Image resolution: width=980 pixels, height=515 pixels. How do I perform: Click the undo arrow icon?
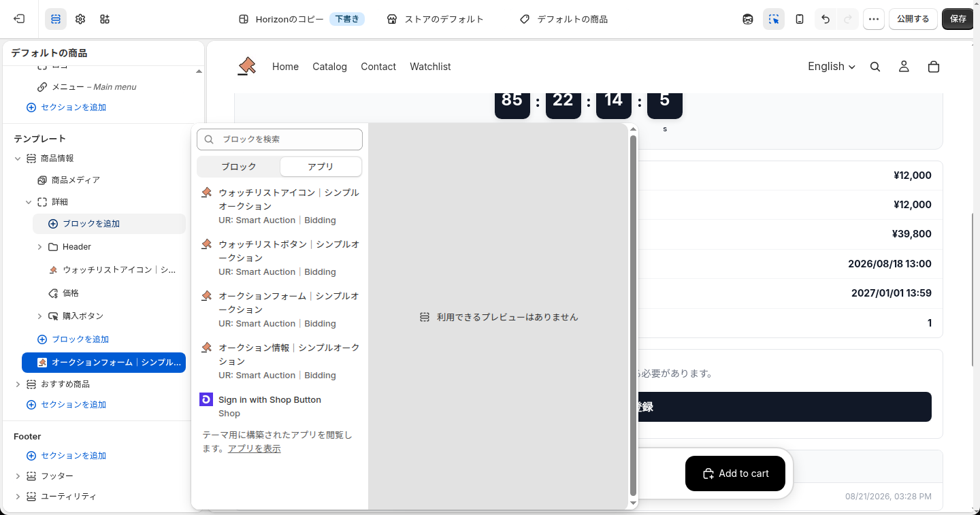[826, 19]
